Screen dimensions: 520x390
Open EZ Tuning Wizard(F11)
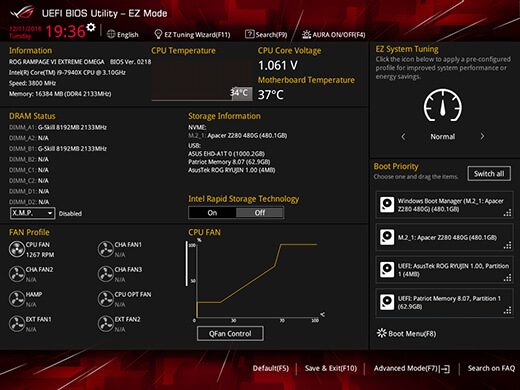tap(192, 35)
